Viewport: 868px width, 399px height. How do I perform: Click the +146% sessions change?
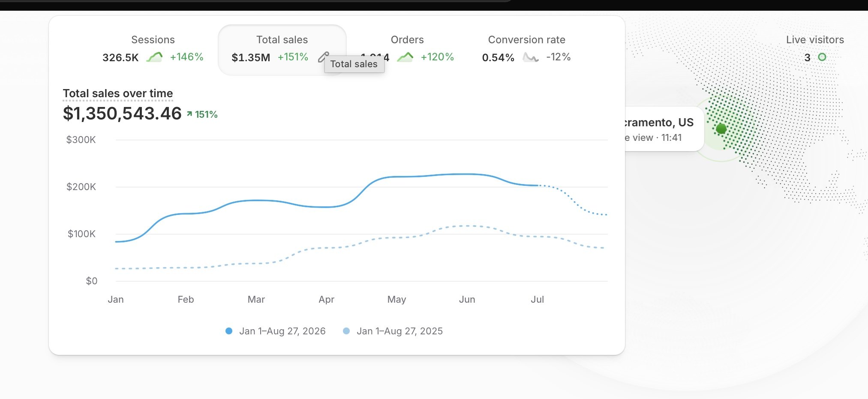pos(186,57)
